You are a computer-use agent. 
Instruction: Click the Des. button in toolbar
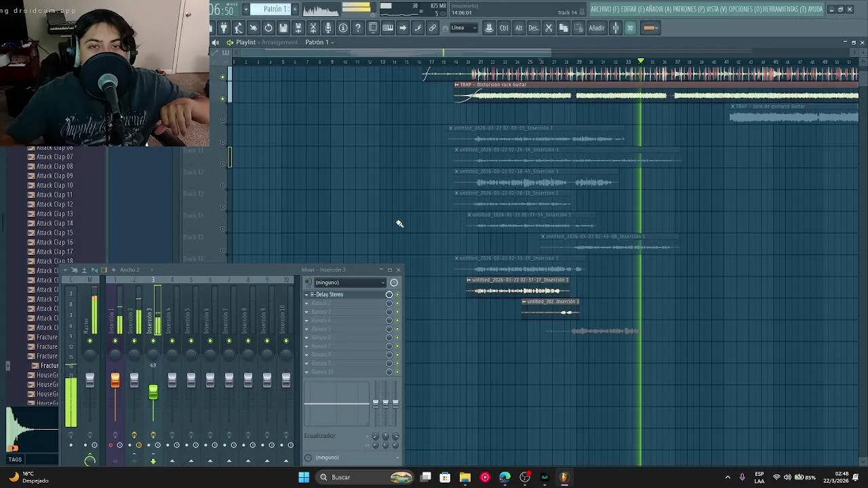point(534,28)
